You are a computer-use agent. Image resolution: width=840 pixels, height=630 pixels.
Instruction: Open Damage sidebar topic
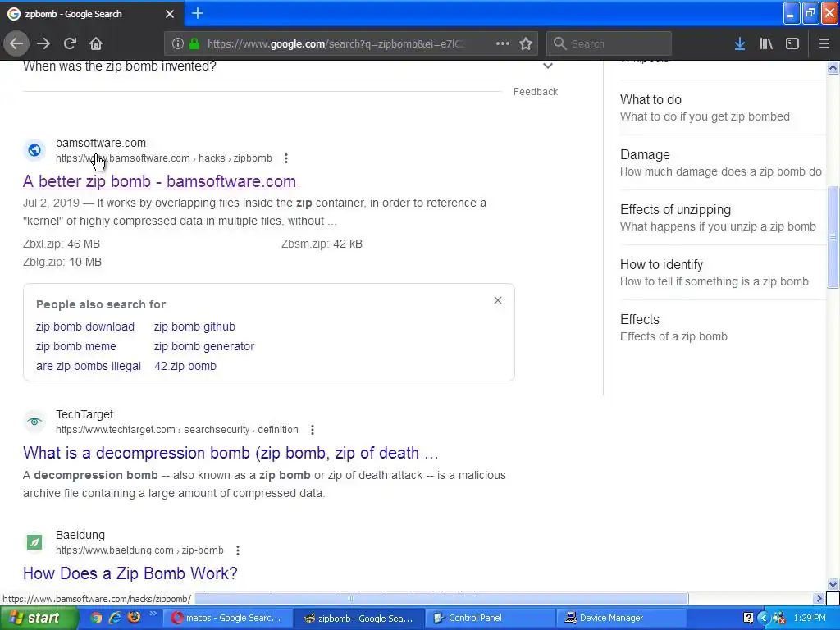point(724,163)
